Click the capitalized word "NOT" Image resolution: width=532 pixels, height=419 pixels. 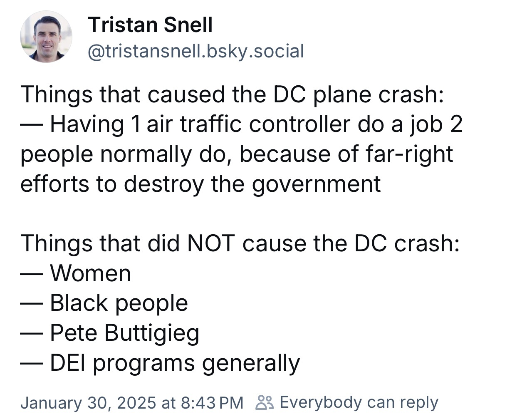(x=211, y=243)
